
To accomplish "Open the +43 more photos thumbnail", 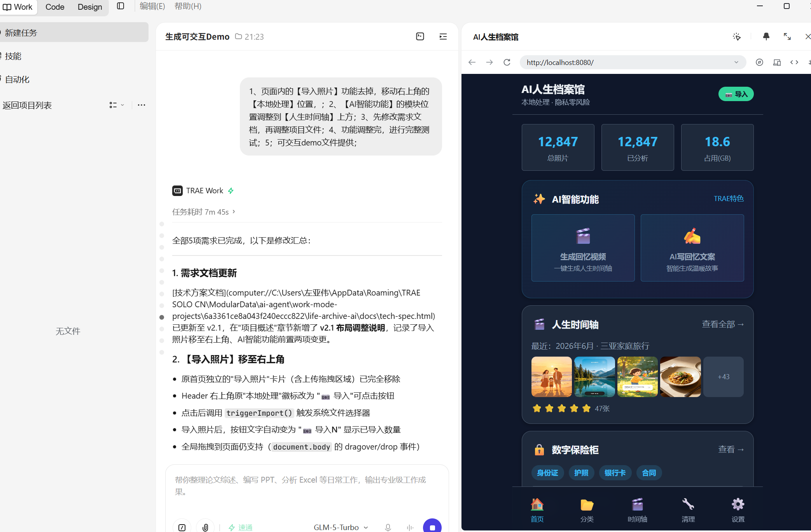I will pyautogui.click(x=724, y=377).
